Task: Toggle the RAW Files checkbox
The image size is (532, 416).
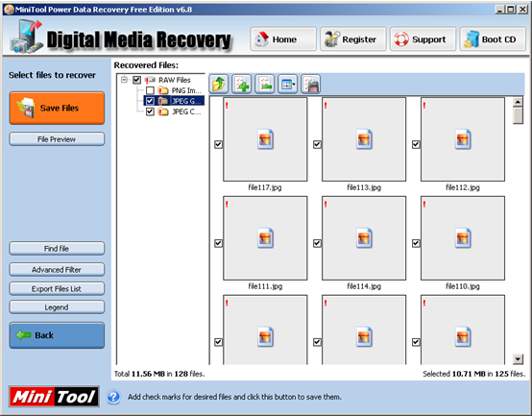Action: coord(136,80)
